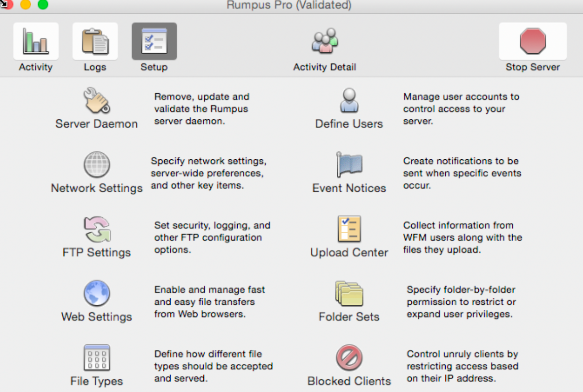Click the Folder Sets label

coord(349,317)
